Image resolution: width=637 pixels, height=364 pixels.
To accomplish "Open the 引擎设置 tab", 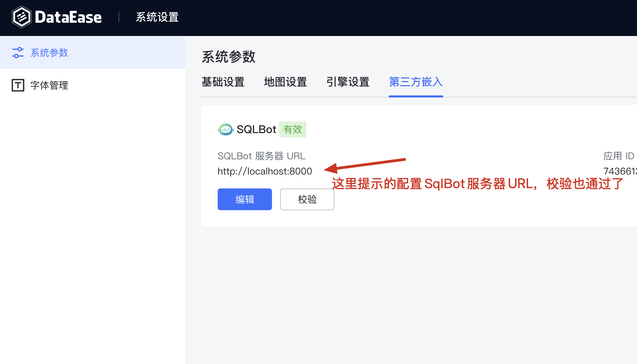I will 348,82.
